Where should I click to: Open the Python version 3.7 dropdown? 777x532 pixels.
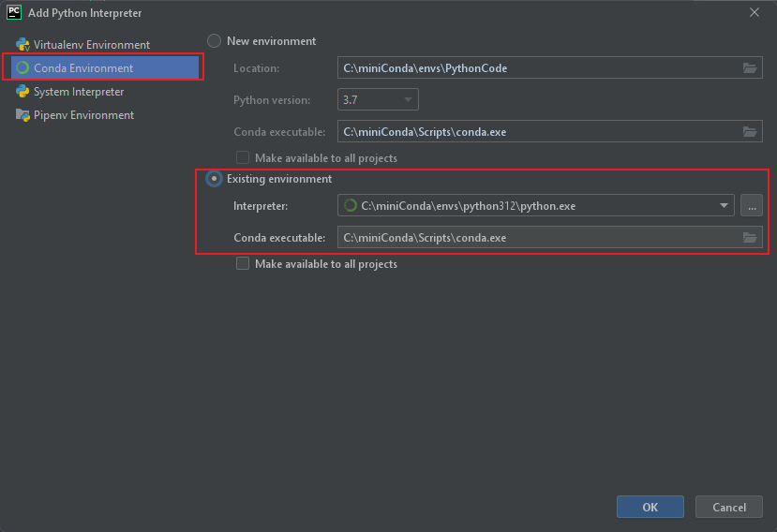378,99
